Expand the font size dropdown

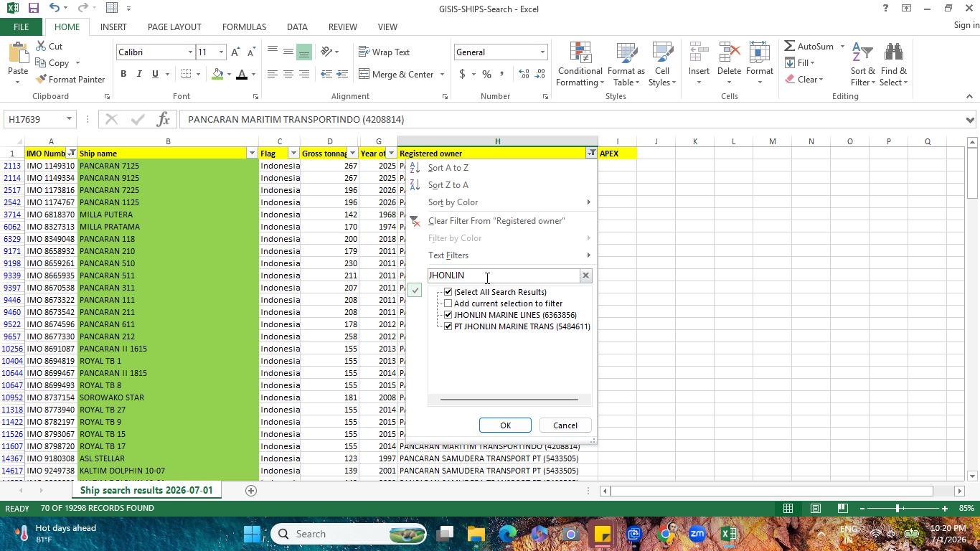coord(221,52)
